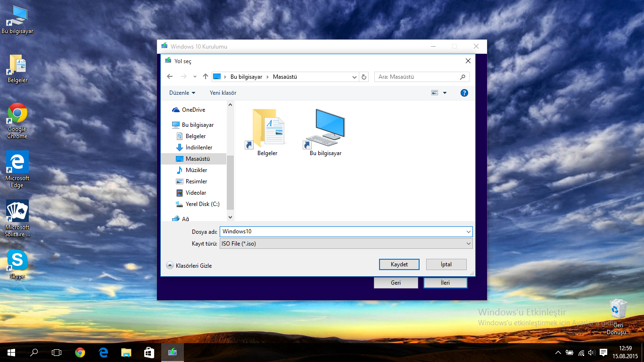Screen dimensions: 644x362
Task: Click the navigation pane scrollbar down arrow
Action: coord(230,217)
